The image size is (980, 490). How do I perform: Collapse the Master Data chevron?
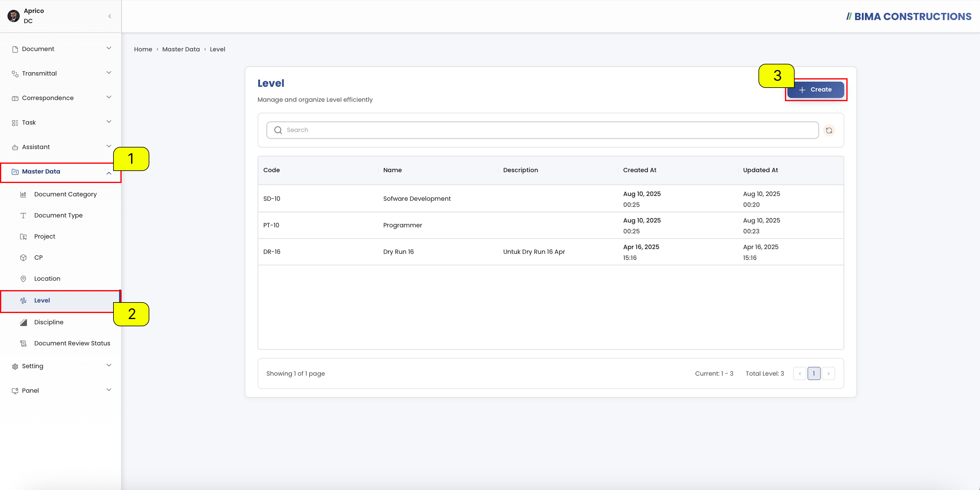pos(109,173)
